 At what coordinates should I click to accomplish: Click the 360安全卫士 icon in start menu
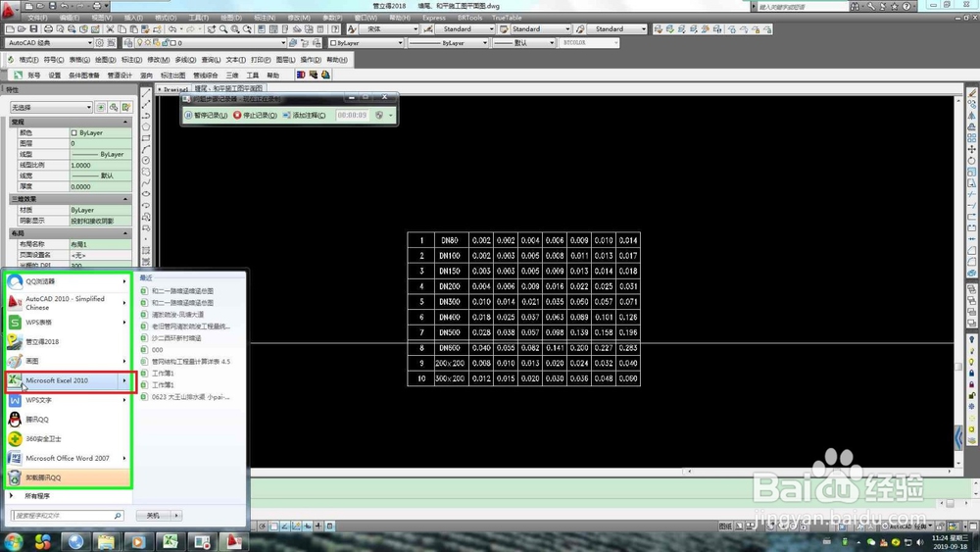click(x=15, y=439)
